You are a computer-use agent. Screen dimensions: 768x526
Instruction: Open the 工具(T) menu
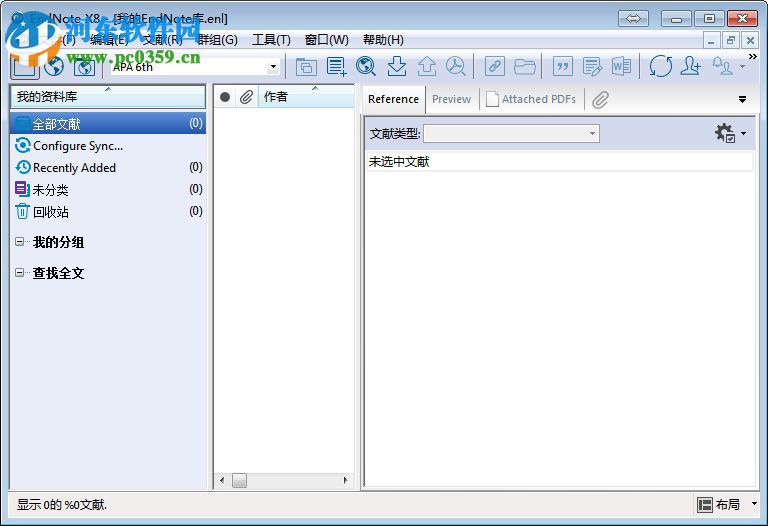pyautogui.click(x=271, y=40)
